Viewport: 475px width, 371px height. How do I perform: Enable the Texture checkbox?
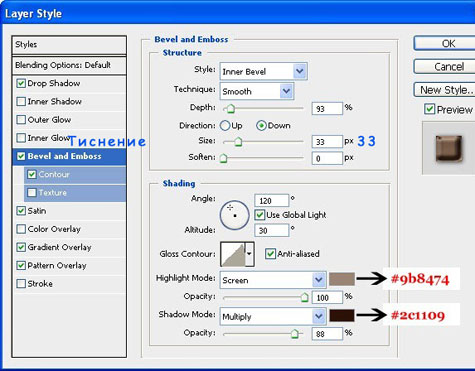[x=32, y=193]
